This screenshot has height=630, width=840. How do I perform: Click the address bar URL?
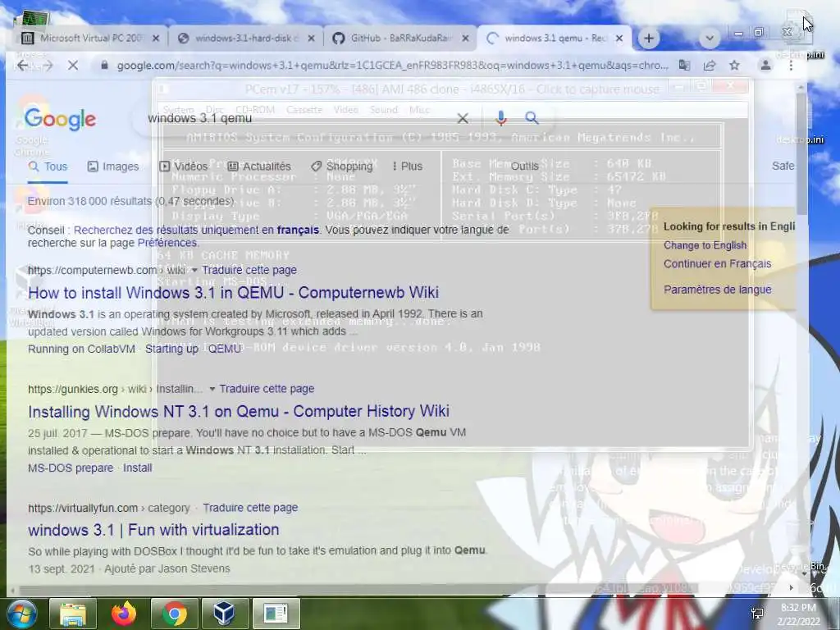coord(392,66)
